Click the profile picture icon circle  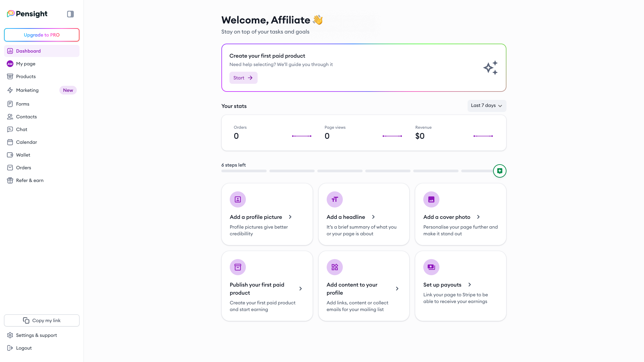(237, 199)
